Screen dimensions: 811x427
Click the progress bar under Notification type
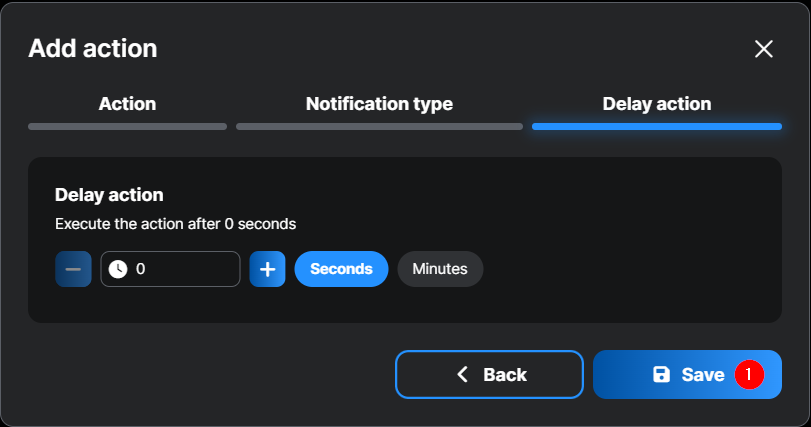coord(379,127)
